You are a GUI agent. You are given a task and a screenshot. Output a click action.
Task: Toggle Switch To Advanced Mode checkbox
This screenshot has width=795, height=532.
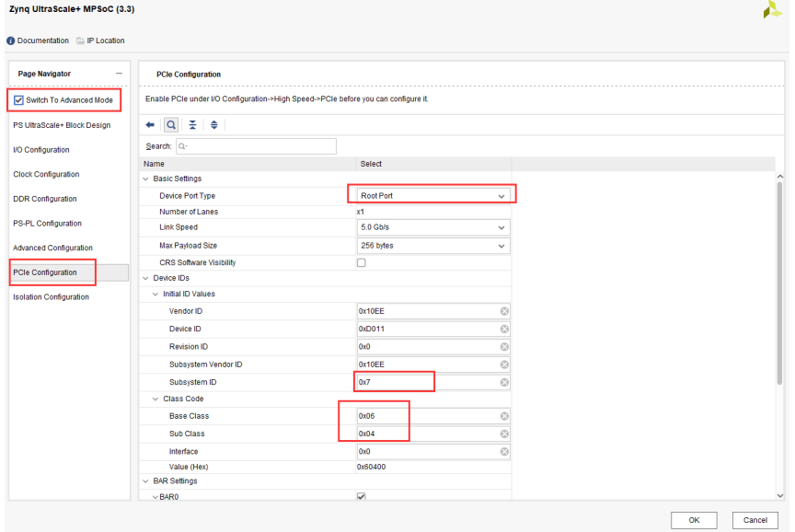[18, 100]
